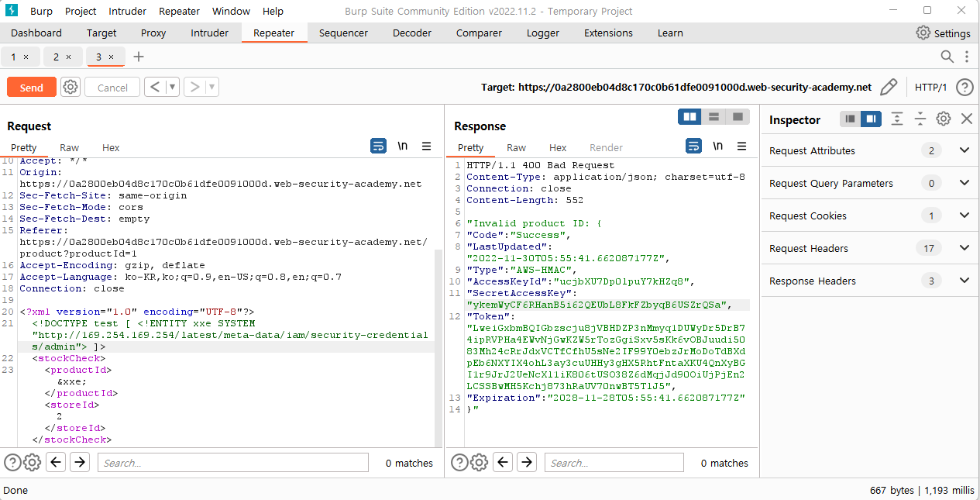The image size is (980, 500).
Task: Open the Logger tab
Action: (x=542, y=33)
